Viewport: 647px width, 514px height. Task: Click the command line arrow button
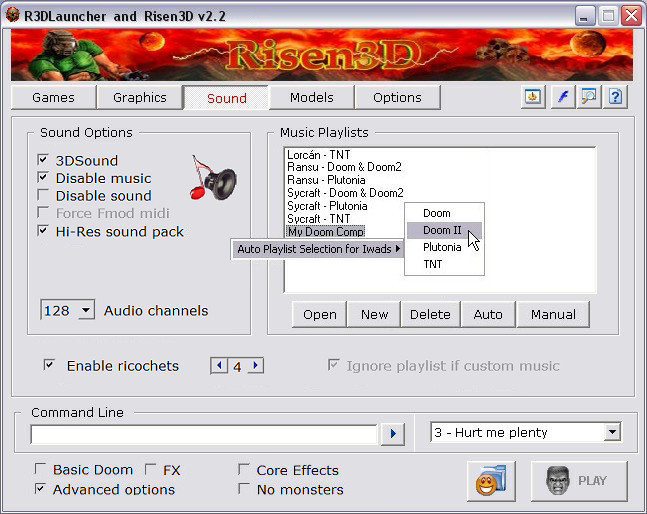[392, 433]
